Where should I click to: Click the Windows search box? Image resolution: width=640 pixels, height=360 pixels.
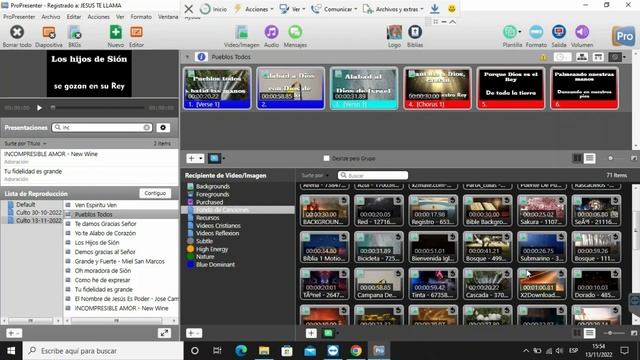coord(102,351)
